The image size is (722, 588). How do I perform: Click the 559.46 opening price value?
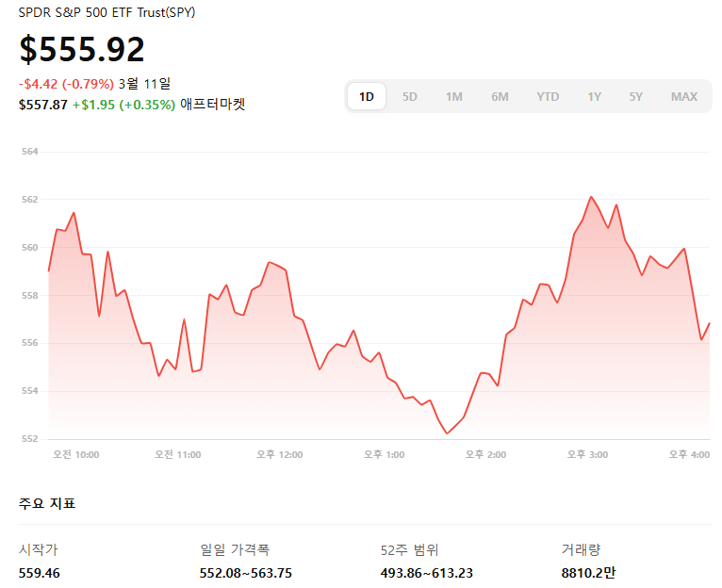pyautogui.click(x=40, y=573)
